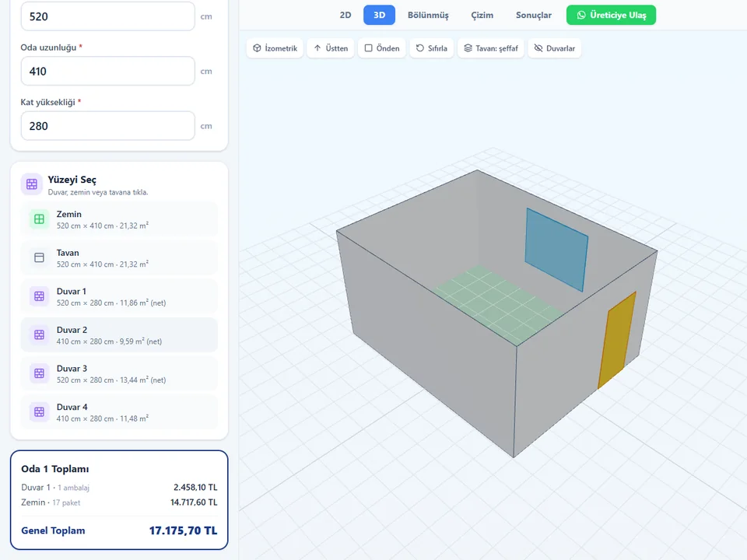Click the WhatsApp icon on Üreticiye Ulaş
Viewport: 747px width, 560px height.
click(581, 16)
